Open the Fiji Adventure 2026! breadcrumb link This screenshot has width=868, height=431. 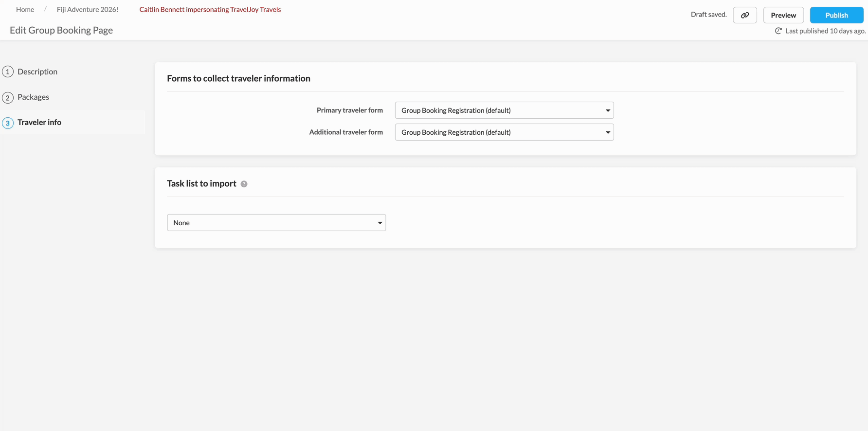point(88,9)
